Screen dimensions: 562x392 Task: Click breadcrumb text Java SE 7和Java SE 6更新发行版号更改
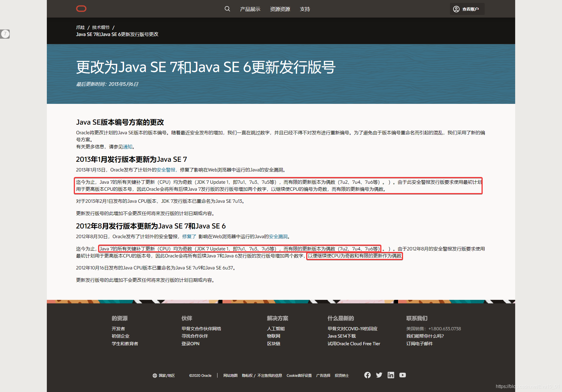(117, 34)
